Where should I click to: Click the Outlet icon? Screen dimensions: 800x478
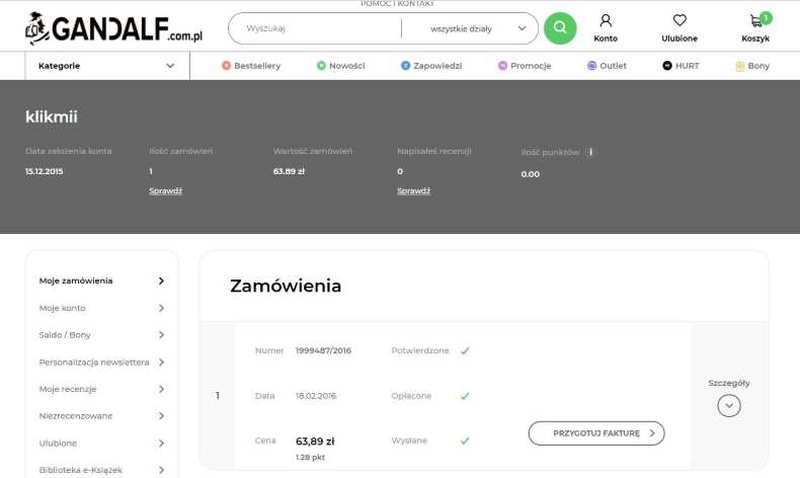click(x=592, y=65)
